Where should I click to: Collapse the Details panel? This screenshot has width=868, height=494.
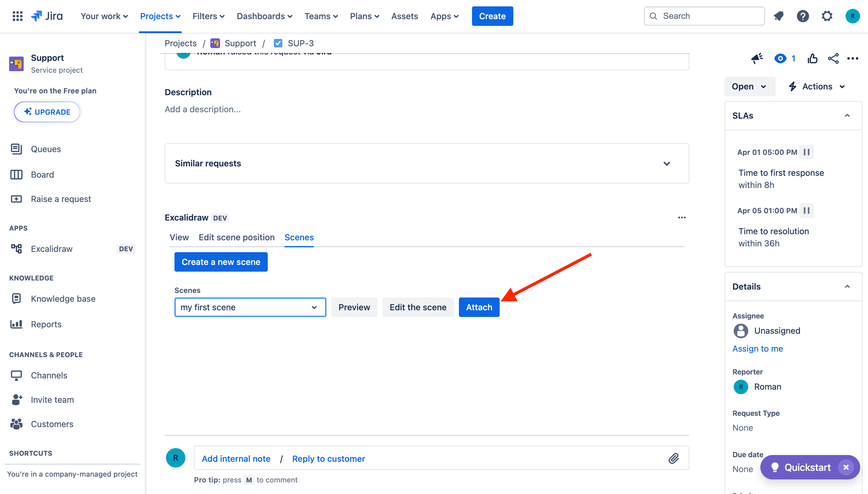point(847,286)
